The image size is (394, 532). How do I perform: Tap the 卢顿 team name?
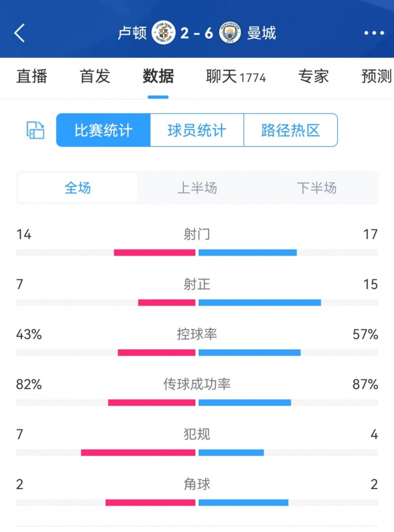point(132,33)
